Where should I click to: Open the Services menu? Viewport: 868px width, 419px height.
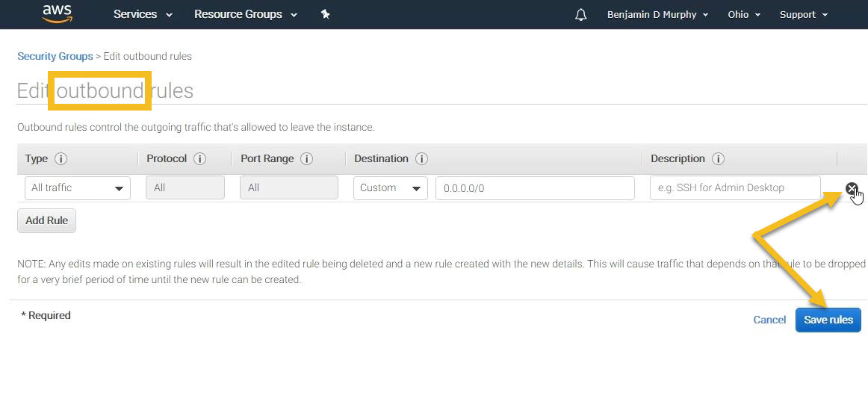point(143,14)
